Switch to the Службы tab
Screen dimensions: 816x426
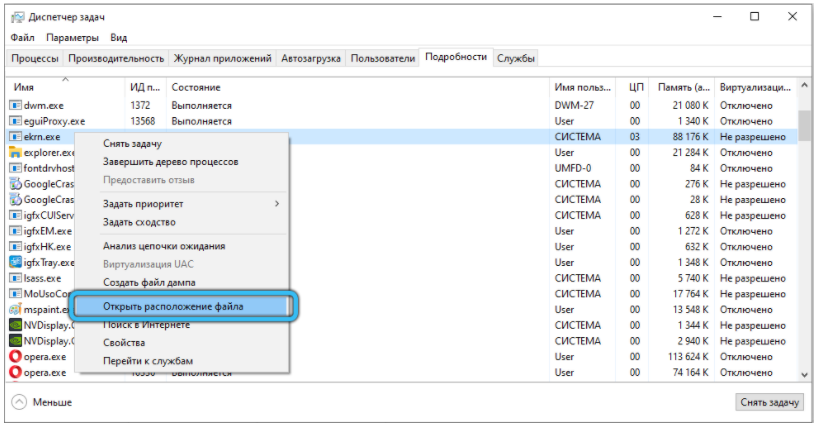pos(516,59)
